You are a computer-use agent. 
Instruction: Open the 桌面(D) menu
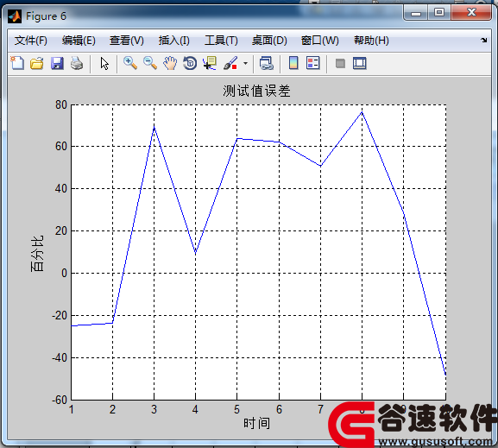tap(269, 41)
